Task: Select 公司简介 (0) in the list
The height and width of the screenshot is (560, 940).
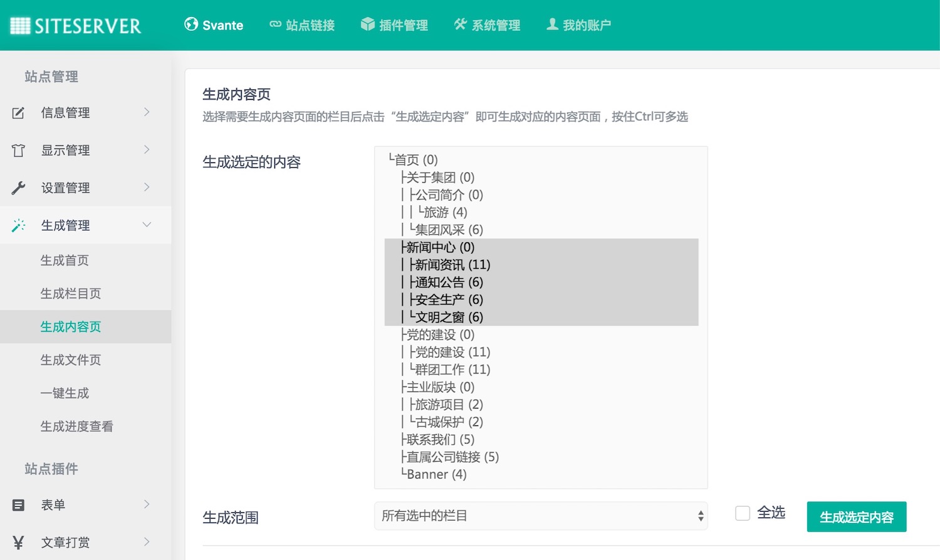Action: pyautogui.click(x=541, y=195)
